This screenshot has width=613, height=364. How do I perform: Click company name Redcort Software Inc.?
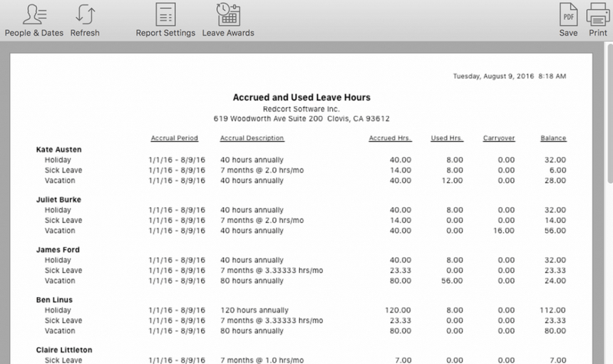pyautogui.click(x=301, y=109)
